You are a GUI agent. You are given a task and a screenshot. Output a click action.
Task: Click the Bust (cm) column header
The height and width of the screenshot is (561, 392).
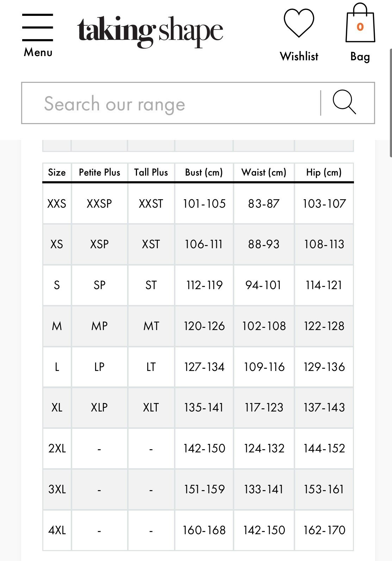click(x=204, y=172)
